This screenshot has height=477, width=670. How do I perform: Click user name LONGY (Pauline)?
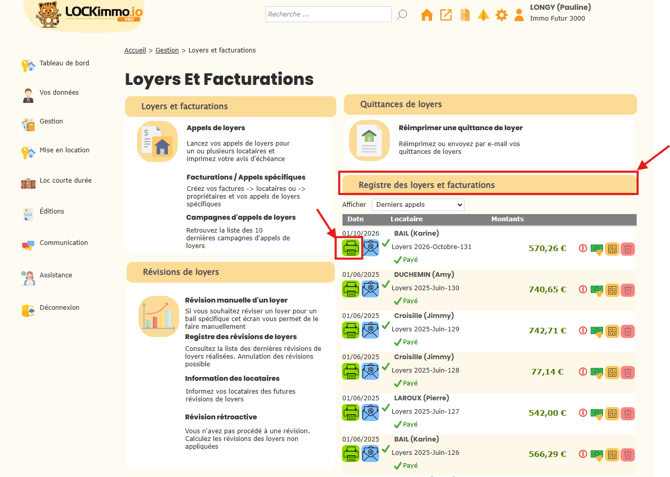(x=561, y=7)
